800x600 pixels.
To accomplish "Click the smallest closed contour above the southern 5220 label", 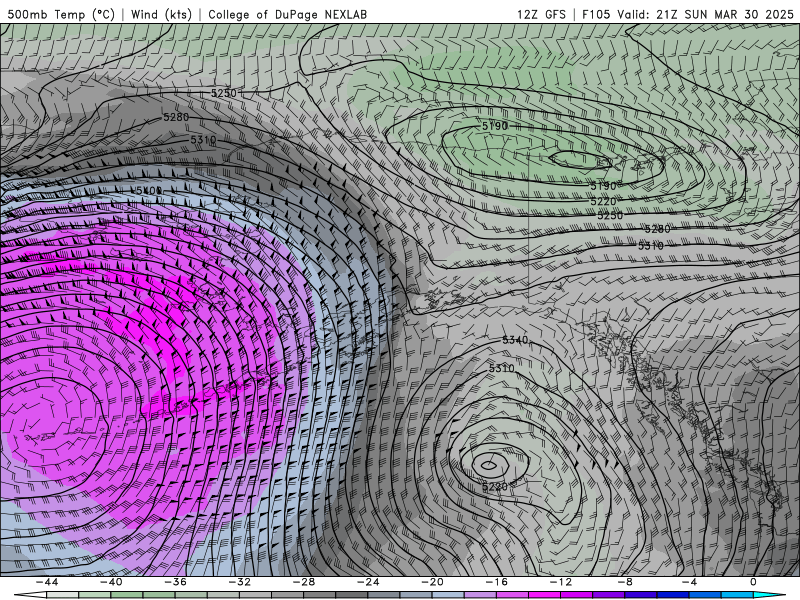I will coord(489,465).
